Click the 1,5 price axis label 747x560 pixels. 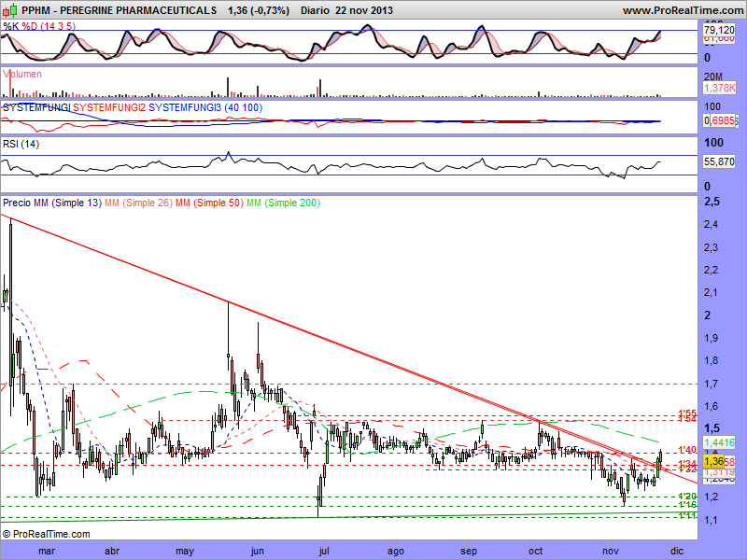point(712,428)
